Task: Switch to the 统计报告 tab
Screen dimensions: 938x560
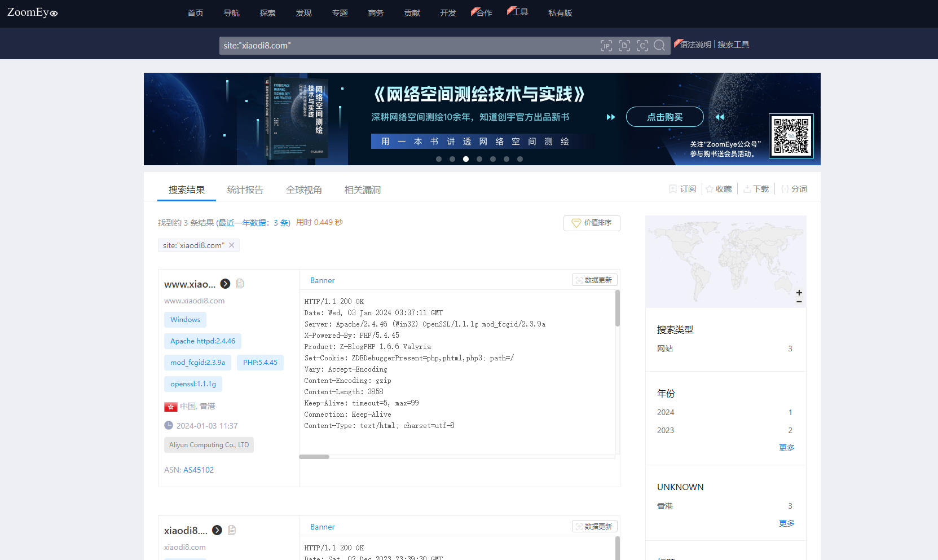Action: coord(245,190)
